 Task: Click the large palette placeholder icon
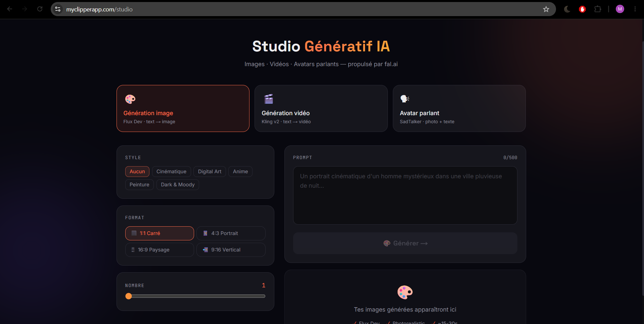pos(405,292)
